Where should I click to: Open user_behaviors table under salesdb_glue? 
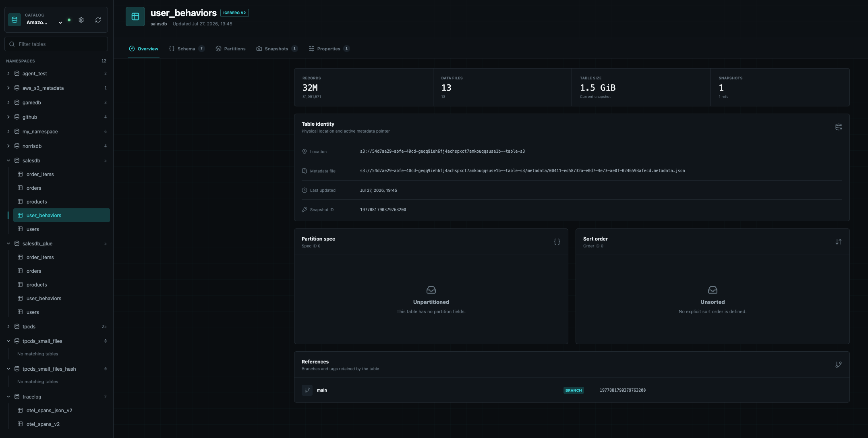(x=62, y=298)
